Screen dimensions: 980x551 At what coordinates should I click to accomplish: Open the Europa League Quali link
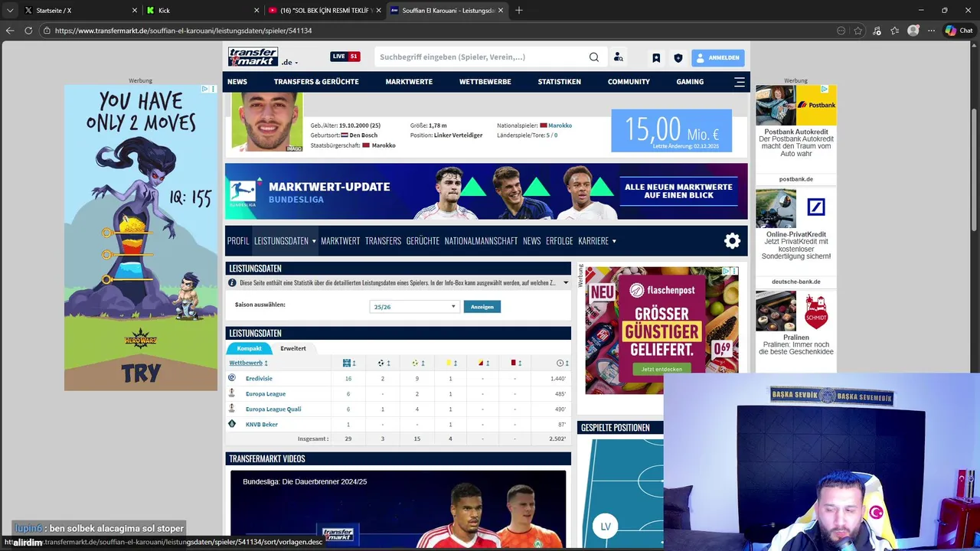coord(273,409)
